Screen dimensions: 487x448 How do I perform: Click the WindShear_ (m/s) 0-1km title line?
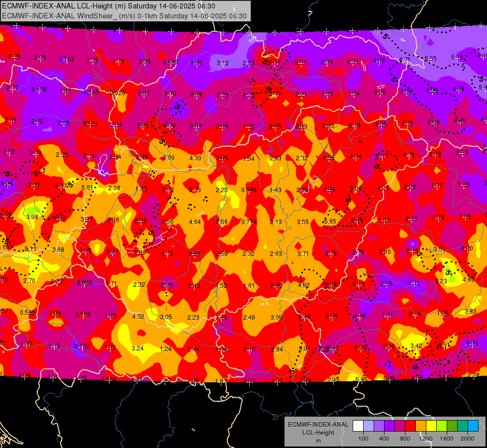pyautogui.click(x=124, y=16)
